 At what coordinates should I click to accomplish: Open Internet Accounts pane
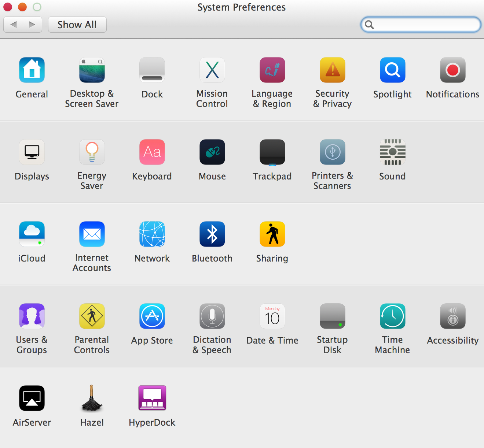tap(92, 234)
